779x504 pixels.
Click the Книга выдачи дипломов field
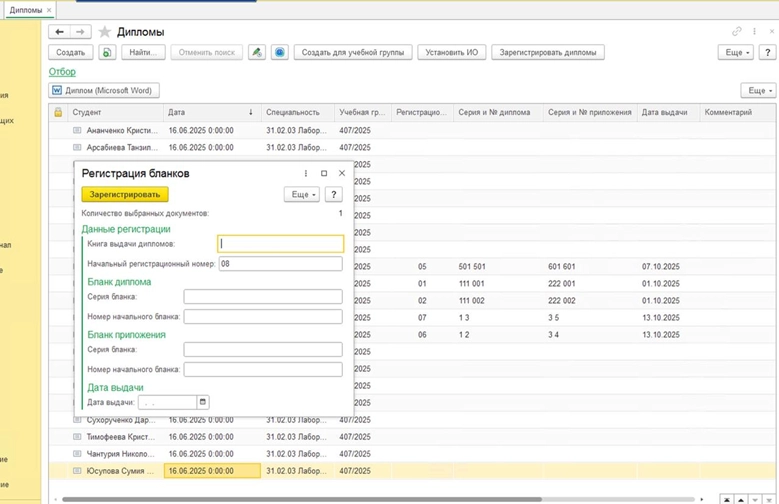[x=280, y=243]
